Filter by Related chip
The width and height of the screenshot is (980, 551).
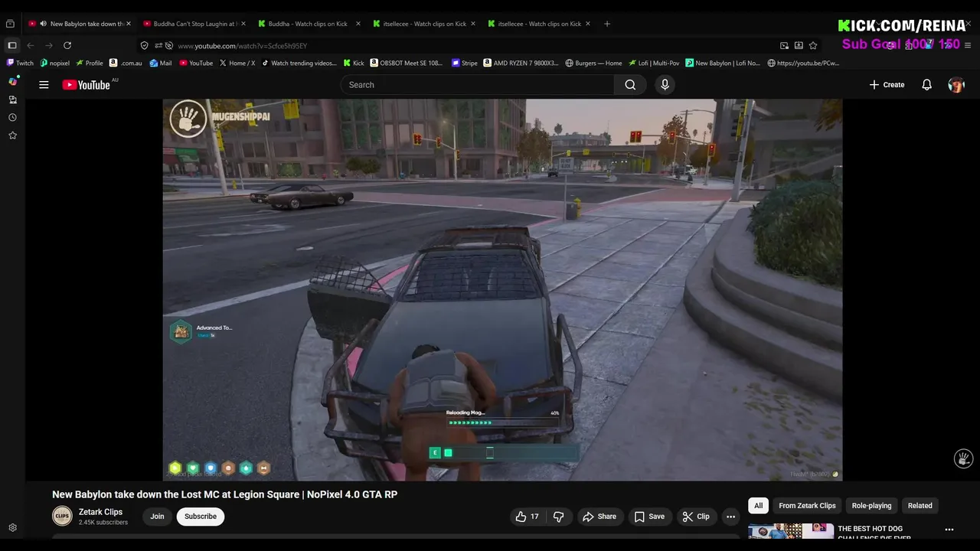(920, 506)
